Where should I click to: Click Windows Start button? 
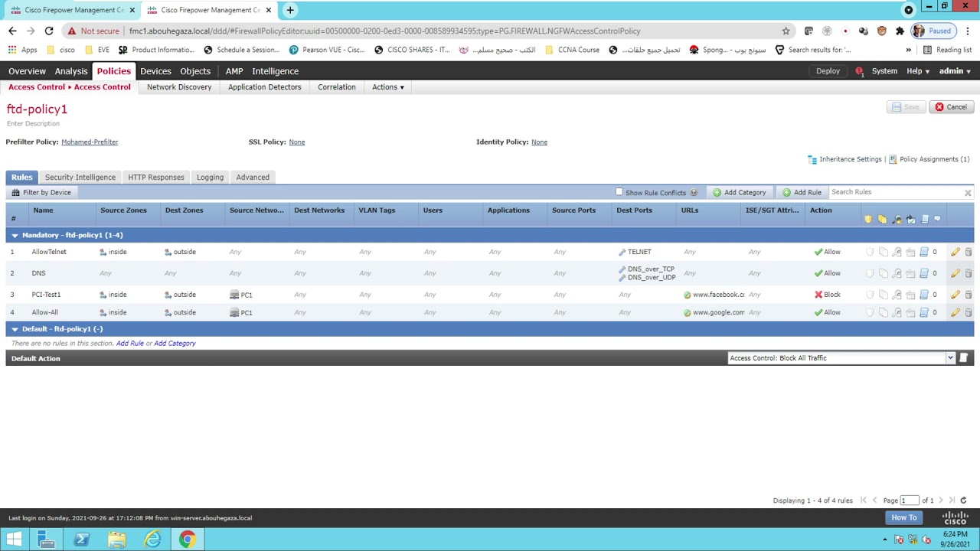14,540
